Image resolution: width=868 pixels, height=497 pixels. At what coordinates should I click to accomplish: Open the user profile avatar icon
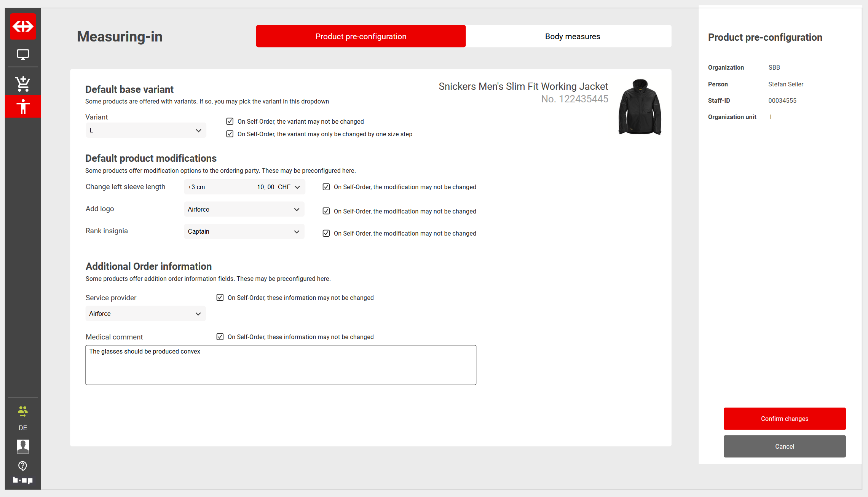click(x=23, y=446)
